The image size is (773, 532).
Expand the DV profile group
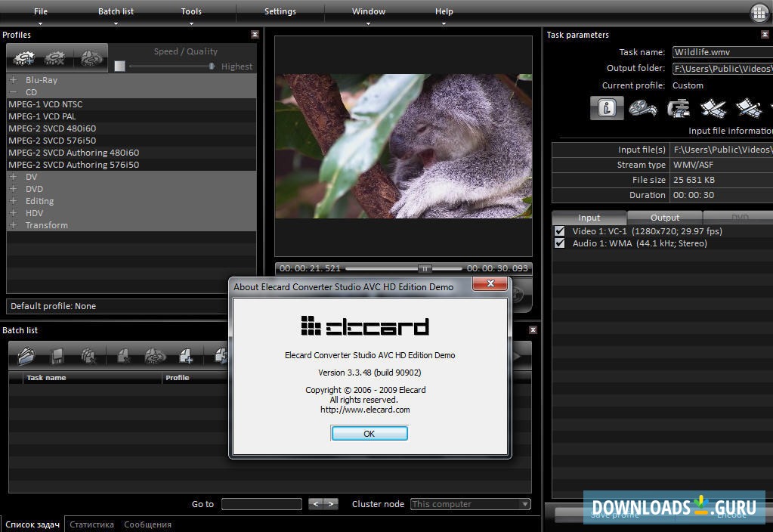[x=14, y=177]
